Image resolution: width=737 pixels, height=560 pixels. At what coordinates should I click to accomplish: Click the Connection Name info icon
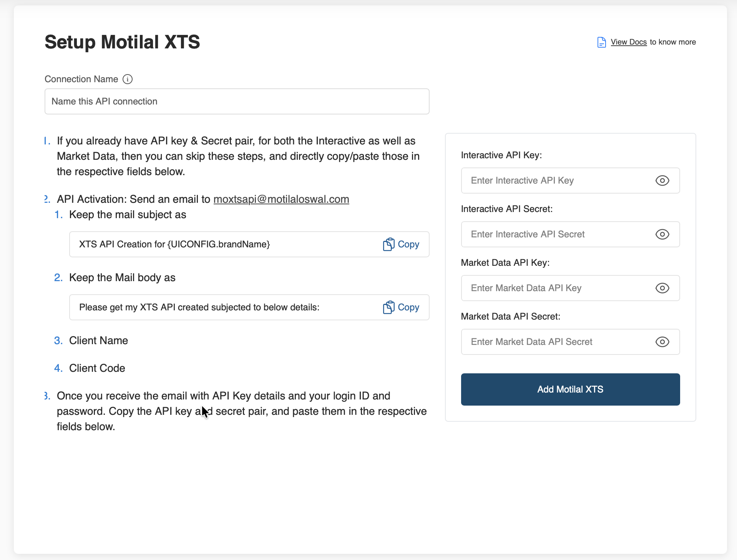point(128,79)
